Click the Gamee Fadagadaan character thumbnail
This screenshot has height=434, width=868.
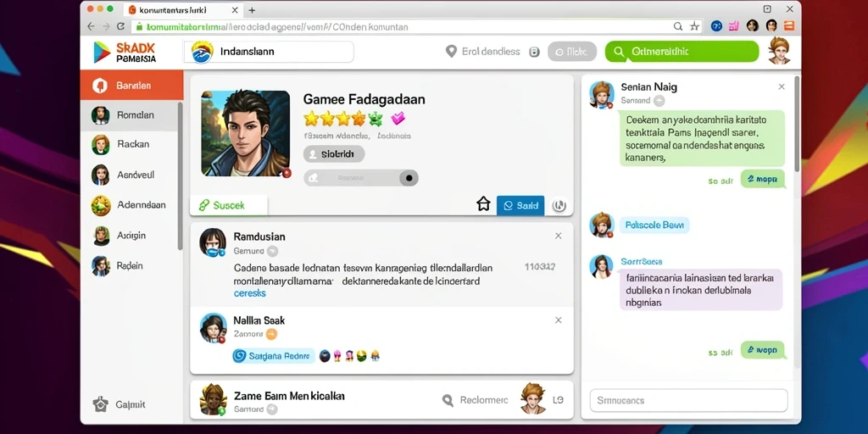tap(245, 133)
